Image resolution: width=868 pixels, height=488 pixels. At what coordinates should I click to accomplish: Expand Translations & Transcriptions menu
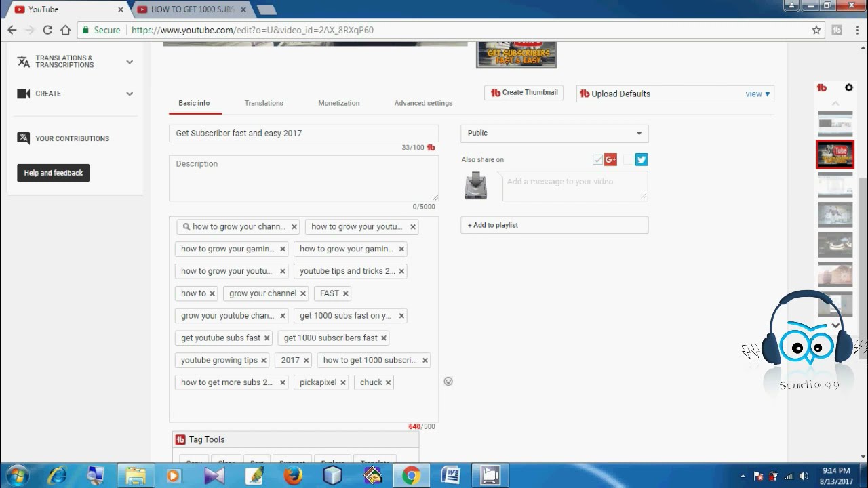(75, 62)
